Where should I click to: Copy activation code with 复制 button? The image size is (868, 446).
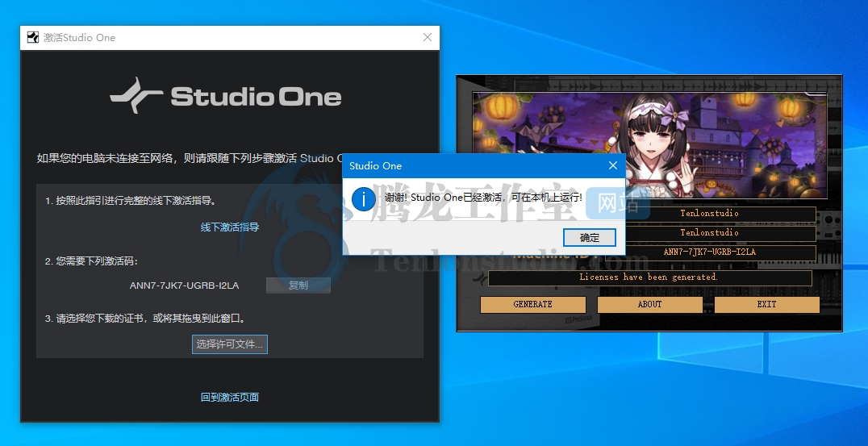298,286
